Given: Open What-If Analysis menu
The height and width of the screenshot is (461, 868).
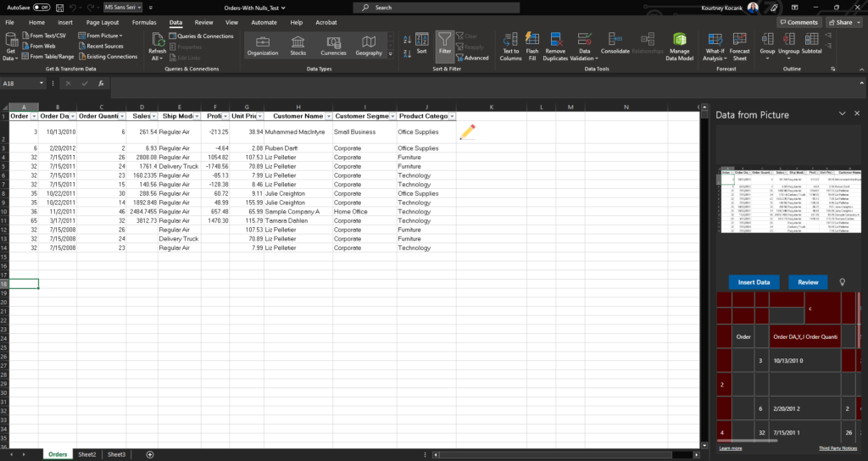Looking at the screenshot, I should pos(715,47).
